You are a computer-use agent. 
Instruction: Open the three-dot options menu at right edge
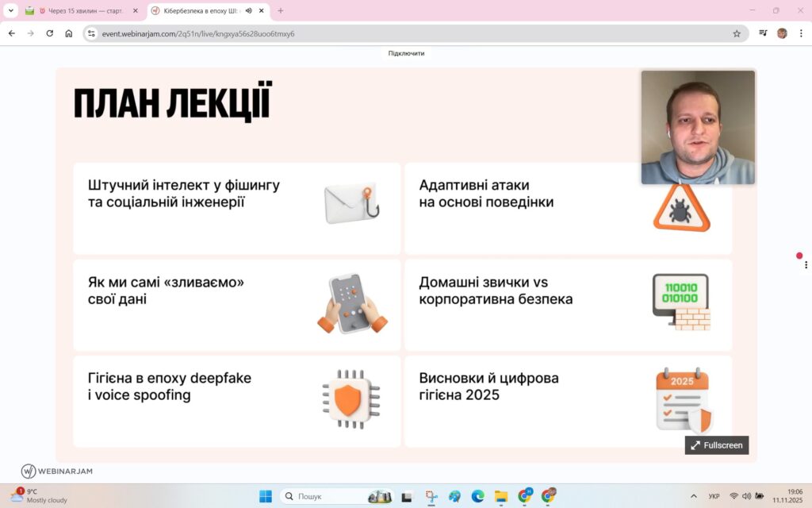click(806, 265)
